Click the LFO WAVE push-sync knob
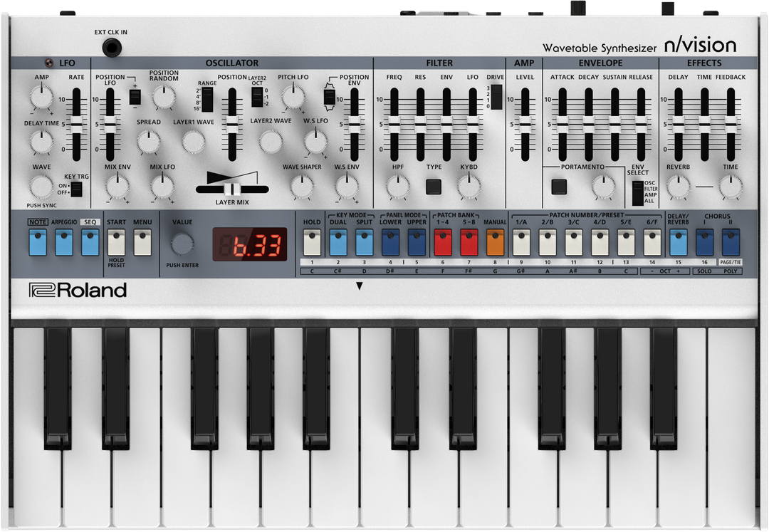Image resolution: width=769 pixels, height=532 pixels. [42, 187]
